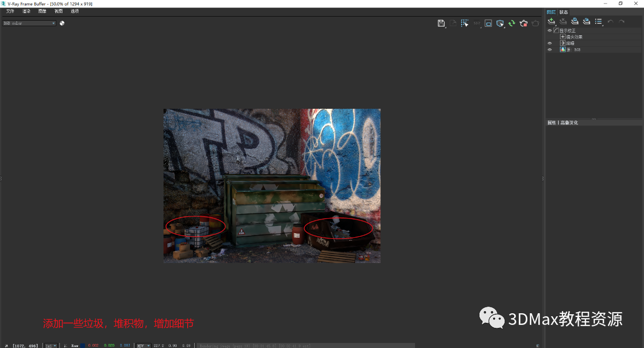Open the 文件 menu
This screenshot has width=644, height=348.
(10, 11)
